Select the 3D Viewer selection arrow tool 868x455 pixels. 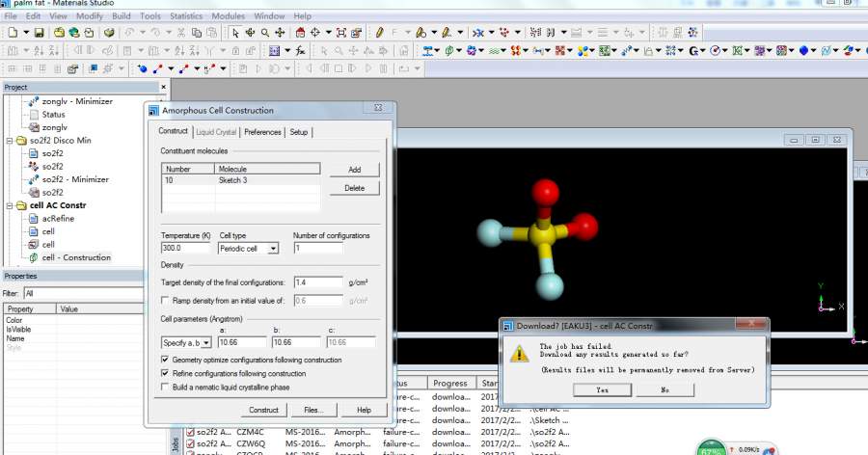tap(235, 33)
